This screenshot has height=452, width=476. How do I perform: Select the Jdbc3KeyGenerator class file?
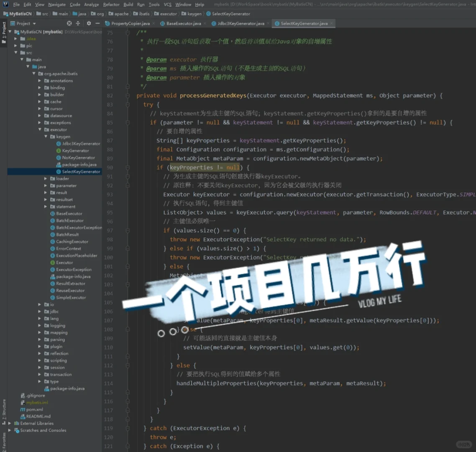tap(78, 144)
